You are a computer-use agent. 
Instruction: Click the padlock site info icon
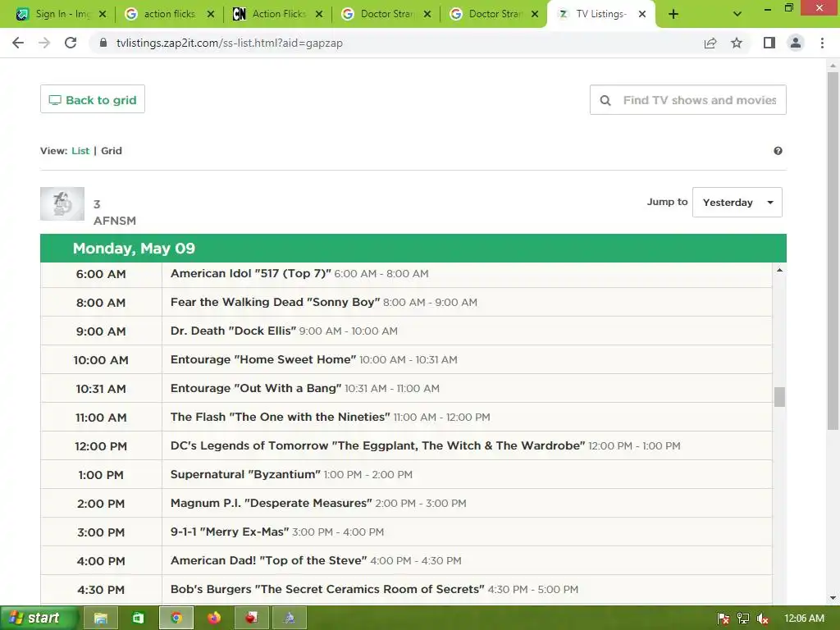(x=103, y=43)
